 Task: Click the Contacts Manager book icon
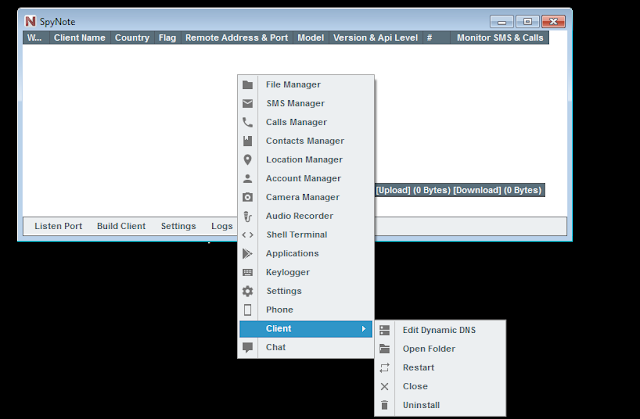247,141
